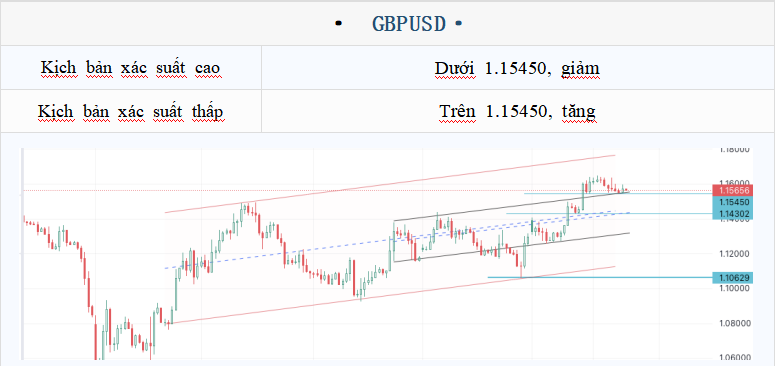
Task: Click the 1.08000 price axis label
Action: [x=734, y=323]
